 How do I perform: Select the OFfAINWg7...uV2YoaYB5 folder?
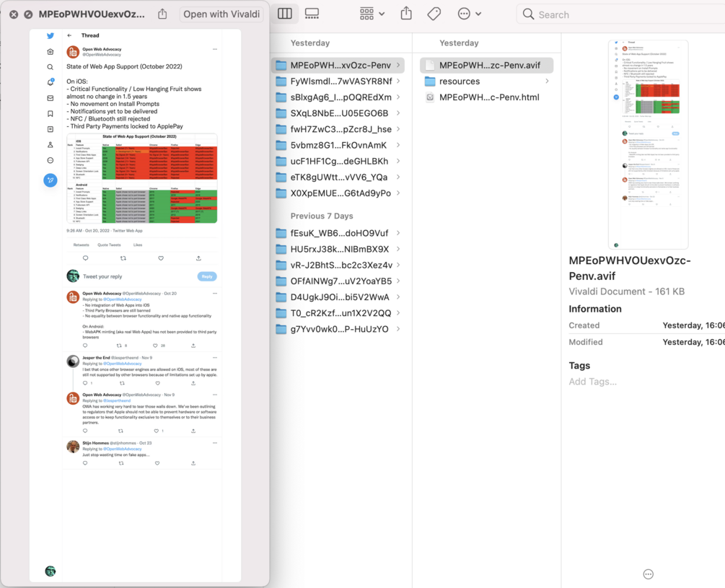tap(338, 281)
